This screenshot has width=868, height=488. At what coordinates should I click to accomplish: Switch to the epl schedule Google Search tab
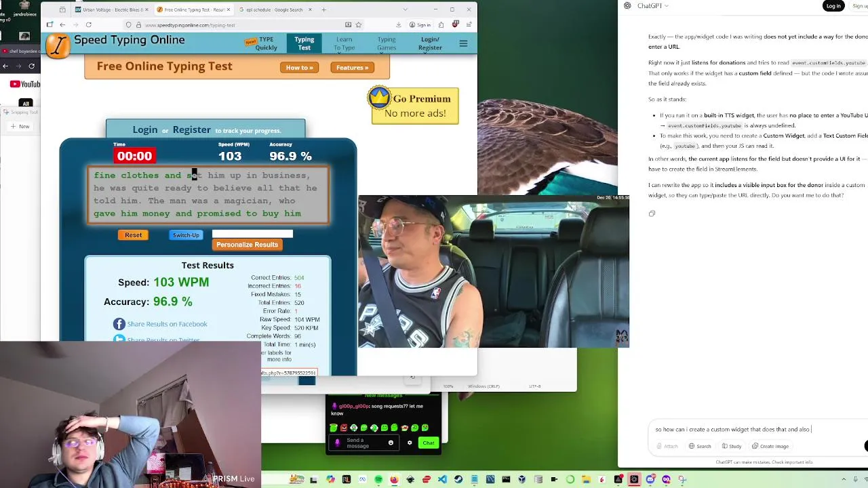coord(274,9)
